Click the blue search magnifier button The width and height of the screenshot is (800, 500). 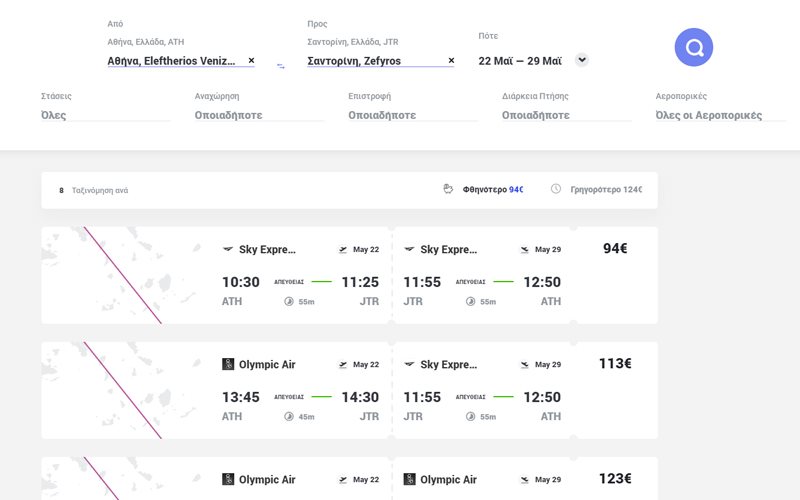click(694, 47)
